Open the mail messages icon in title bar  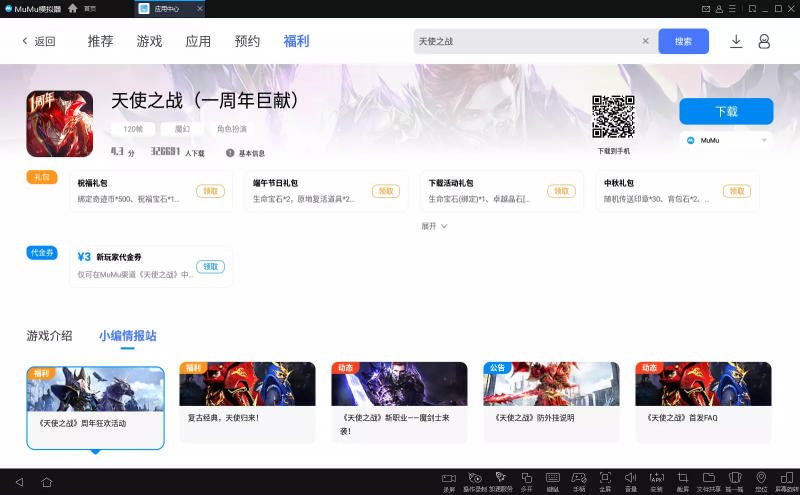(x=706, y=9)
